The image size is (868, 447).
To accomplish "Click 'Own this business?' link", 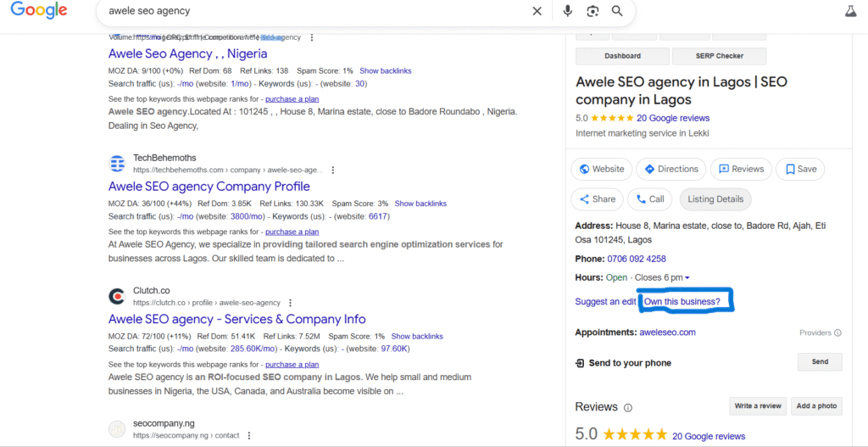I will click(x=682, y=302).
